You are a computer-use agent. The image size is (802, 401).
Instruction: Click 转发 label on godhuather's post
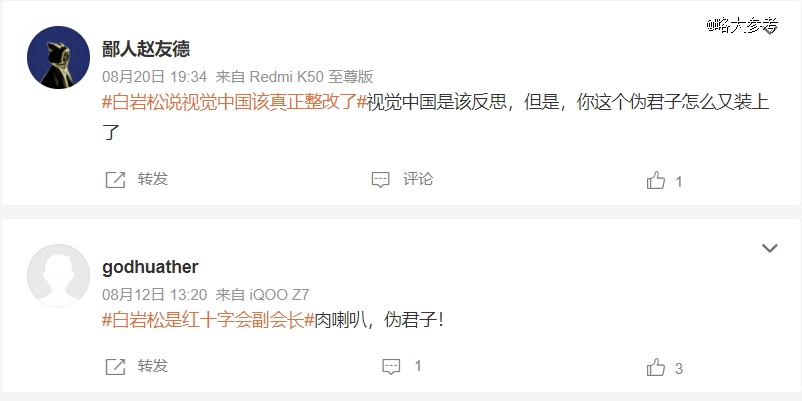coord(152,366)
